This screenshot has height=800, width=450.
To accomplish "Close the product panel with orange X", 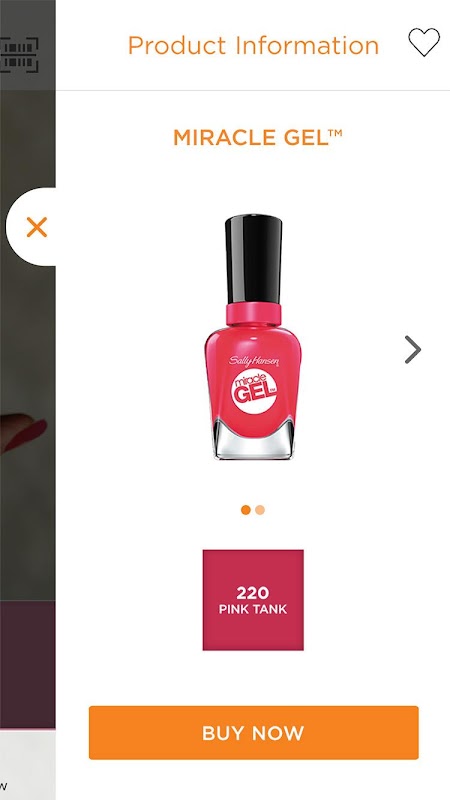I will tap(37, 227).
